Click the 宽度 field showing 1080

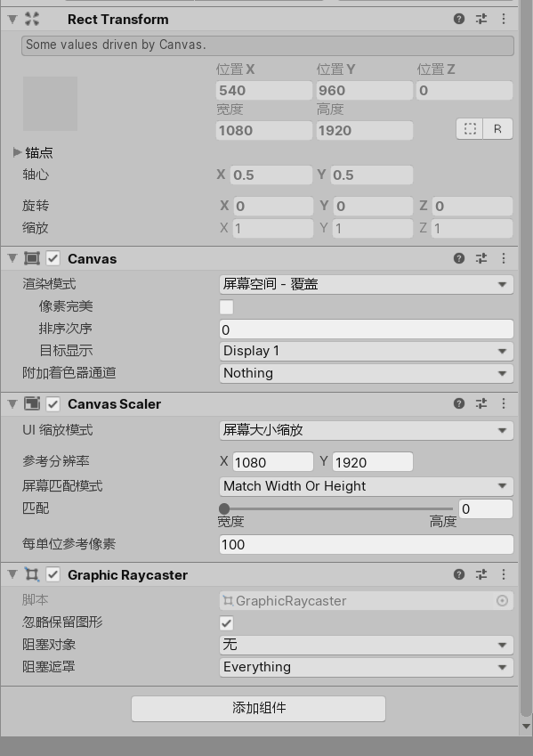point(264,130)
